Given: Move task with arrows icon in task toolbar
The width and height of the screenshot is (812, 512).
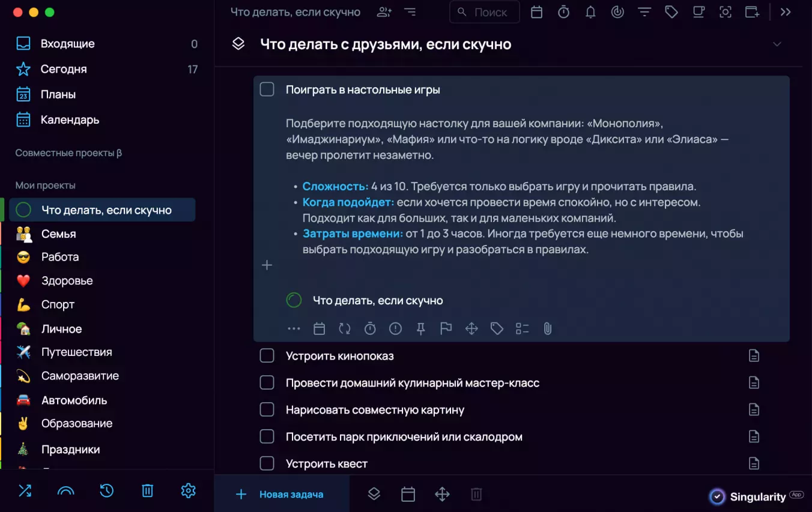Looking at the screenshot, I should pos(471,328).
